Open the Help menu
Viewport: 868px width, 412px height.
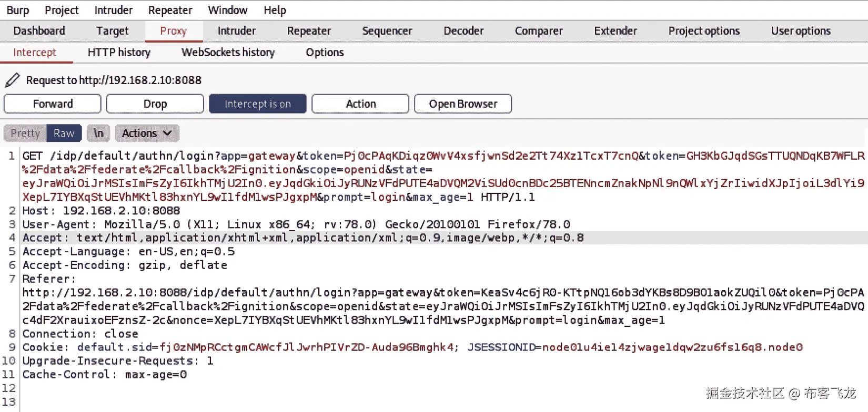[x=275, y=10]
